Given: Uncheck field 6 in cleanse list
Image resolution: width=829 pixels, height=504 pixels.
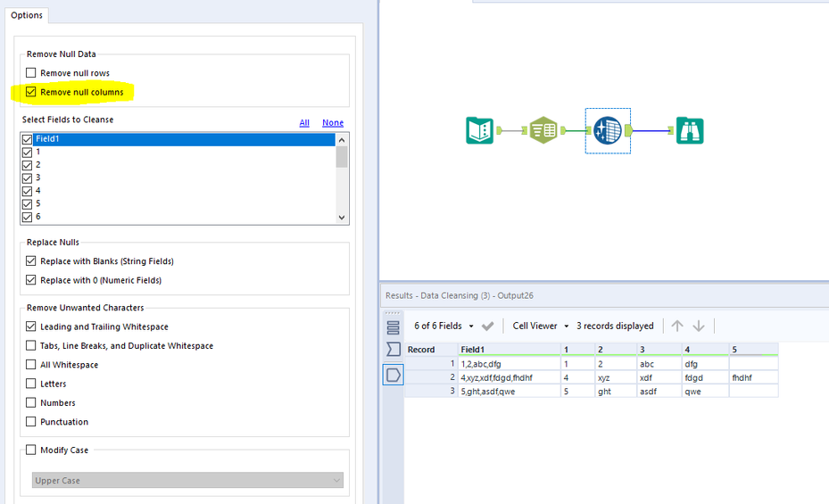Looking at the screenshot, I should (x=28, y=217).
